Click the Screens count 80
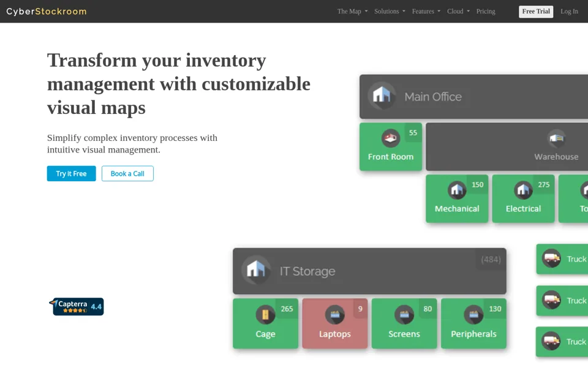 point(428,309)
